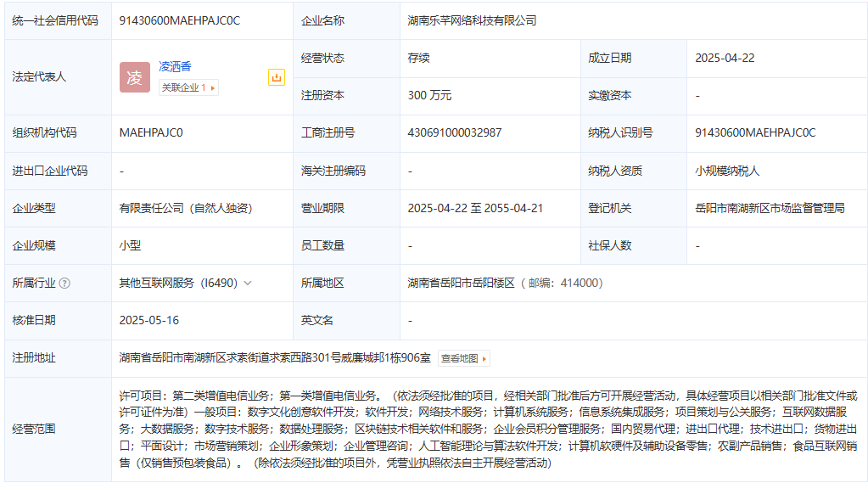This screenshot has height=483, width=868.
Task: Click company name 湖南乐芊网络科技有限公司
Action: click(472, 20)
